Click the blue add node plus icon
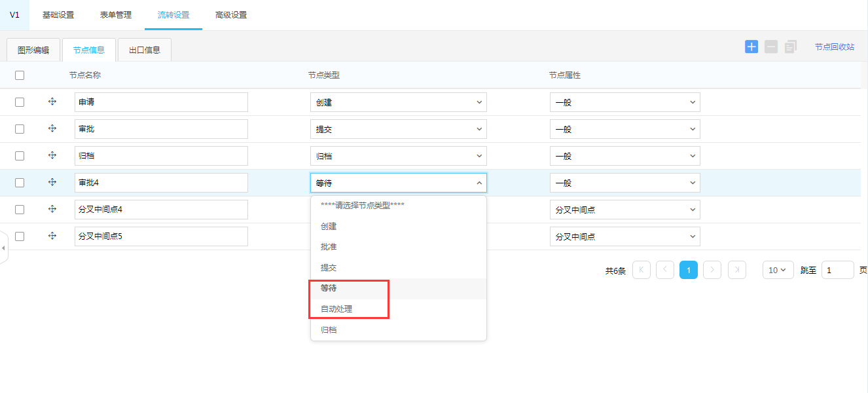This screenshot has height=393, width=868. coord(751,47)
